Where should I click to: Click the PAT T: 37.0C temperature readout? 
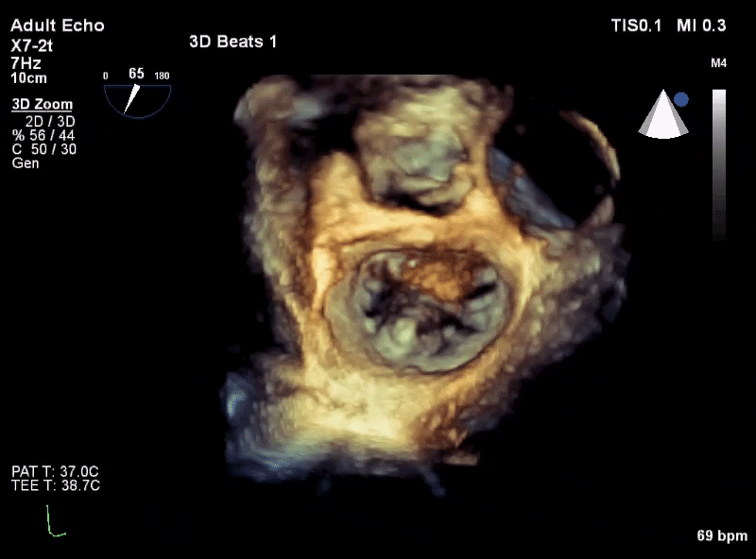point(55,471)
